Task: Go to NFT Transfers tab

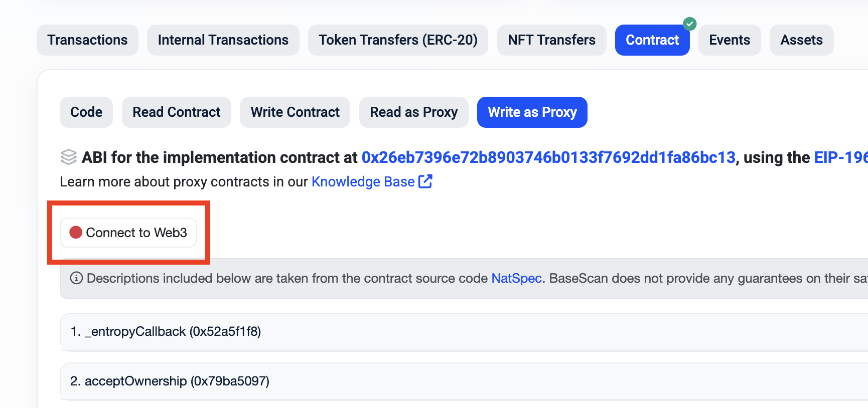Action: point(551,40)
